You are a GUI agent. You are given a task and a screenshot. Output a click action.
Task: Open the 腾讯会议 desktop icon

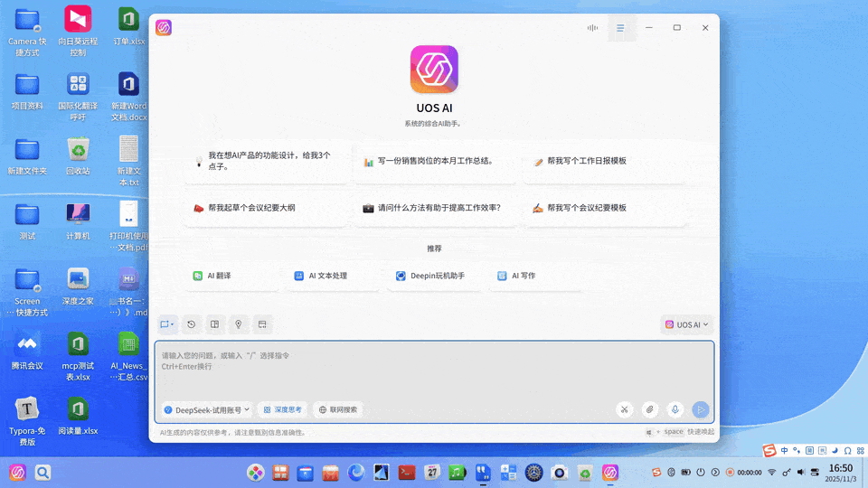[x=27, y=352]
